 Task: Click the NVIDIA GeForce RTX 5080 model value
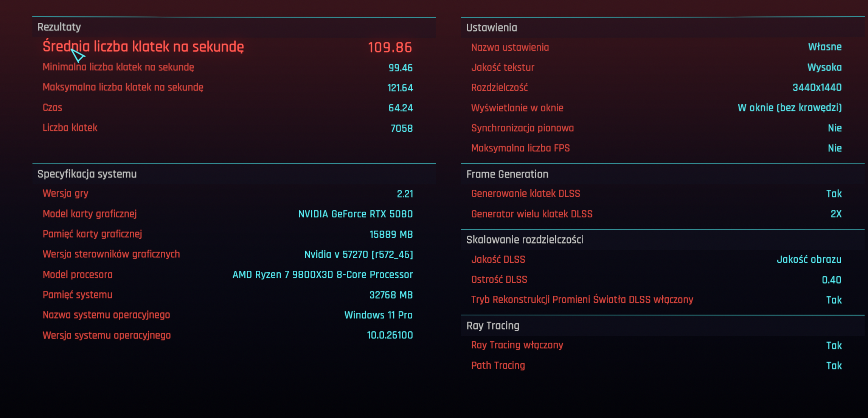[355, 214]
